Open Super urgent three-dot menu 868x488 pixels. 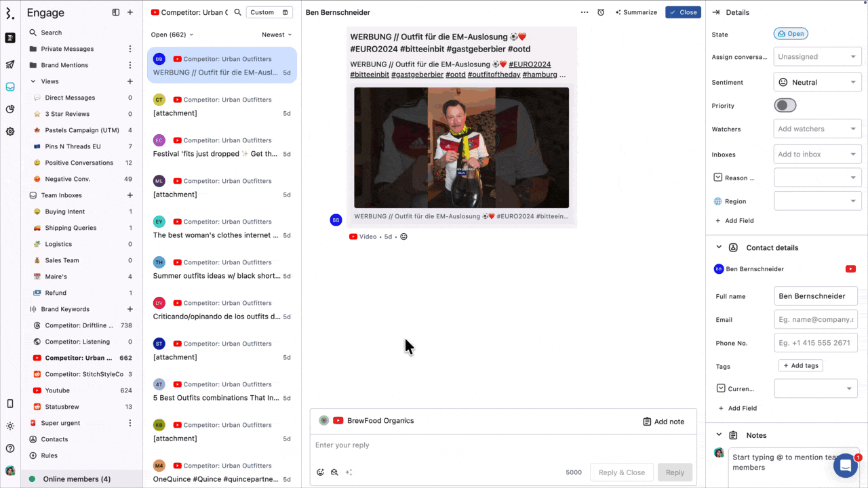click(130, 423)
